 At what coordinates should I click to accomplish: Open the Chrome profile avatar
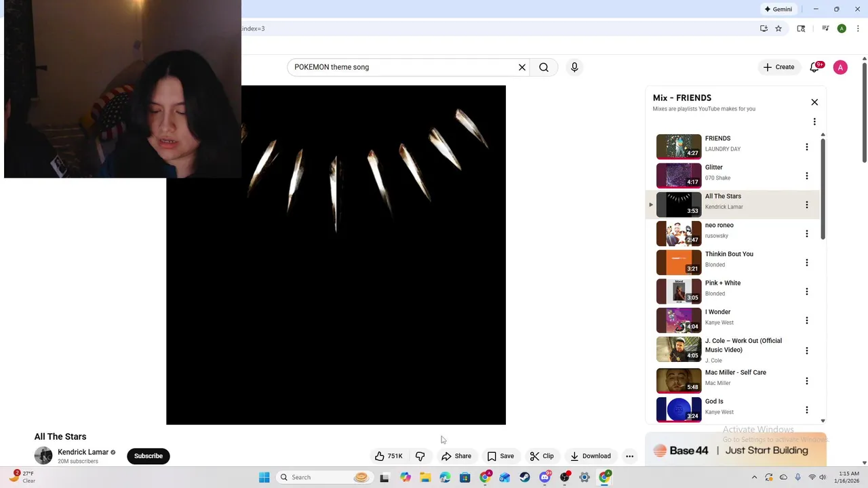(x=842, y=28)
